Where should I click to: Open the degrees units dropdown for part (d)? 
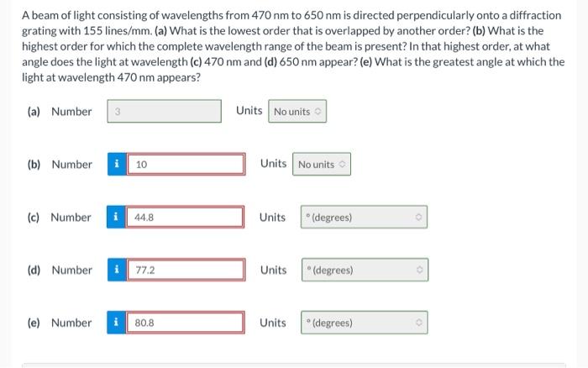coord(365,270)
